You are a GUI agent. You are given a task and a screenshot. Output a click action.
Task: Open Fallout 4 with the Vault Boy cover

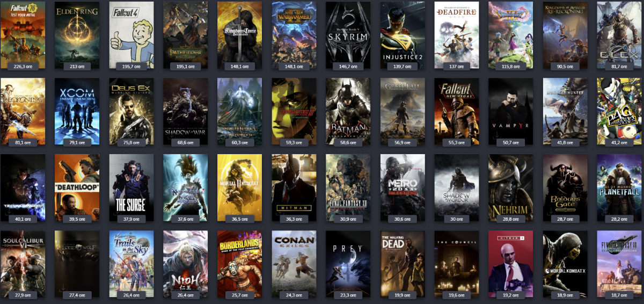coord(131,35)
